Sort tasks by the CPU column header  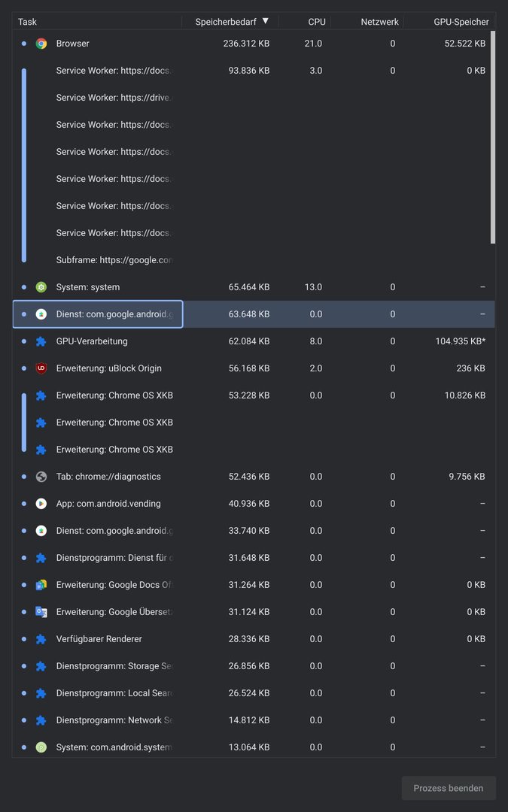pyautogui.click(x=316, y=22)
